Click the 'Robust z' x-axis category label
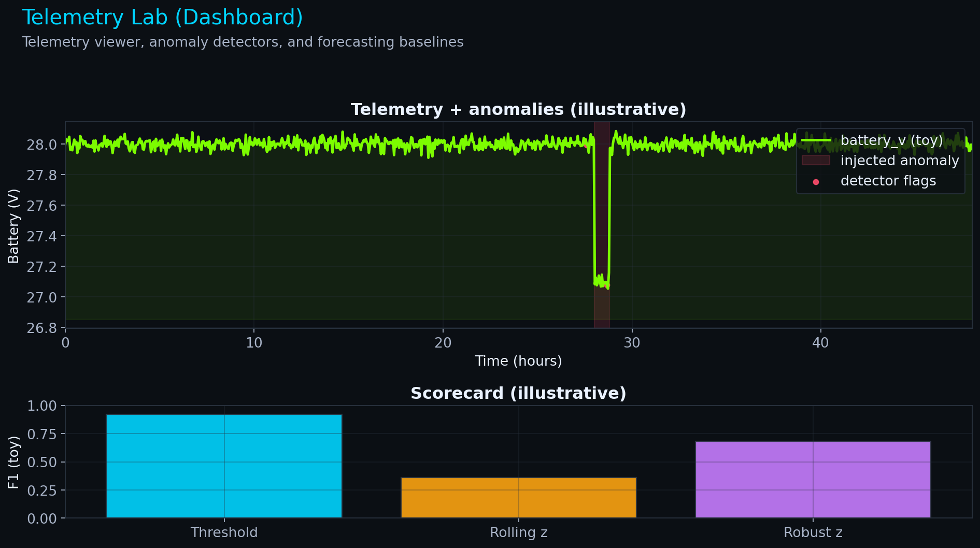980x548 pixels. (813, 532)
